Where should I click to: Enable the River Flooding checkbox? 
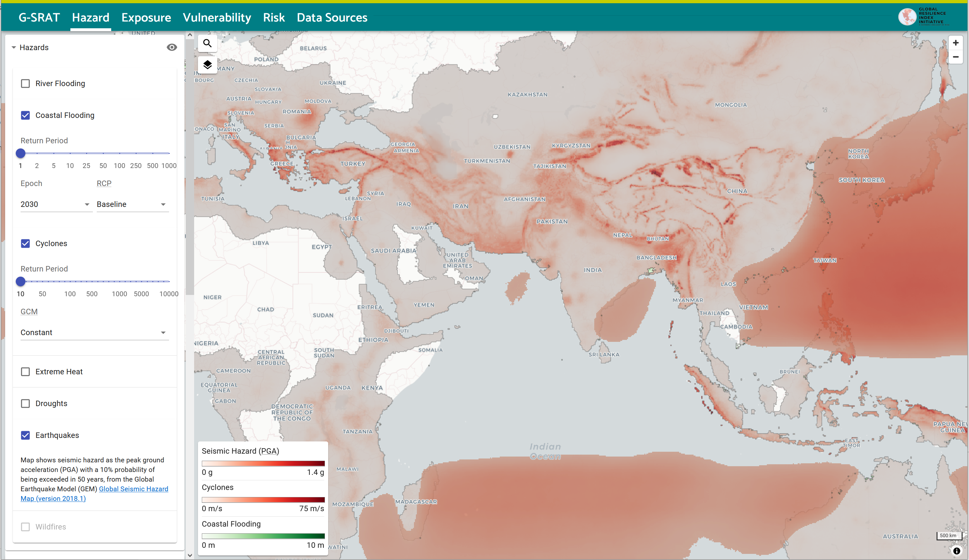click(x=25, y=84)
